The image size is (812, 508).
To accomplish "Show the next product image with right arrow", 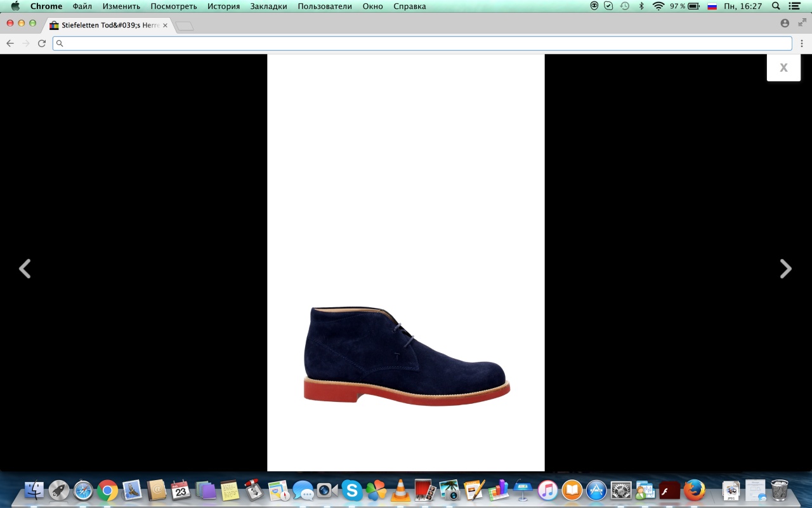I will pos(785,269).
